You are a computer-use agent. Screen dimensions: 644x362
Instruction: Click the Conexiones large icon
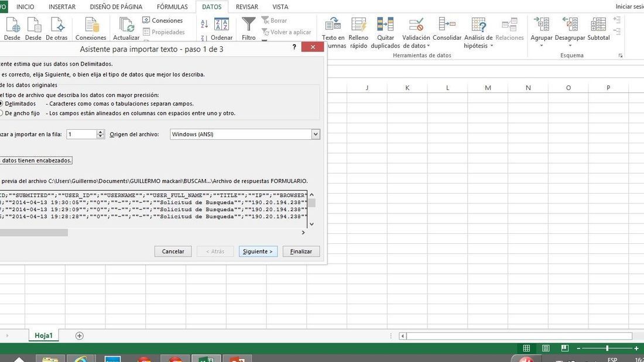[91, 25]
